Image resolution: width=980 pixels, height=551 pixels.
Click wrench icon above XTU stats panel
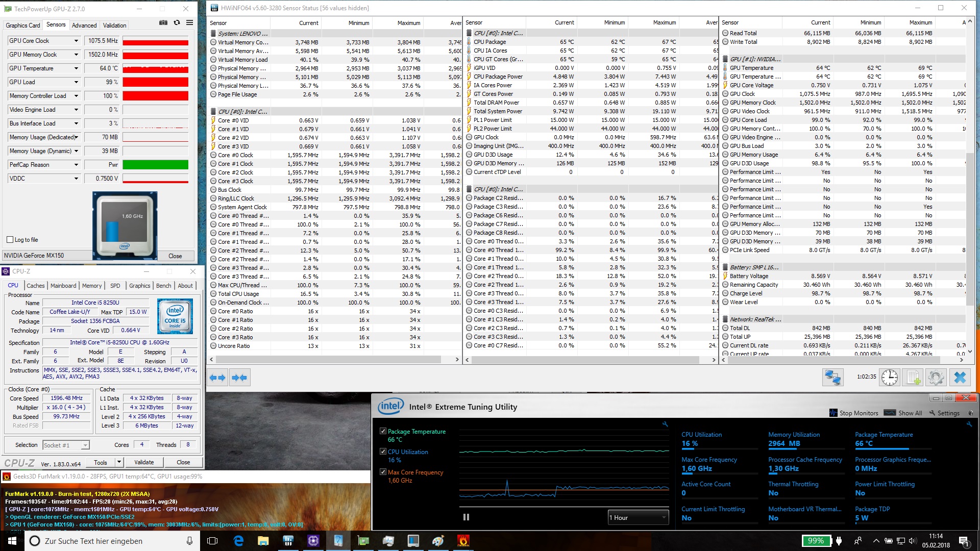tap(969, 424)
